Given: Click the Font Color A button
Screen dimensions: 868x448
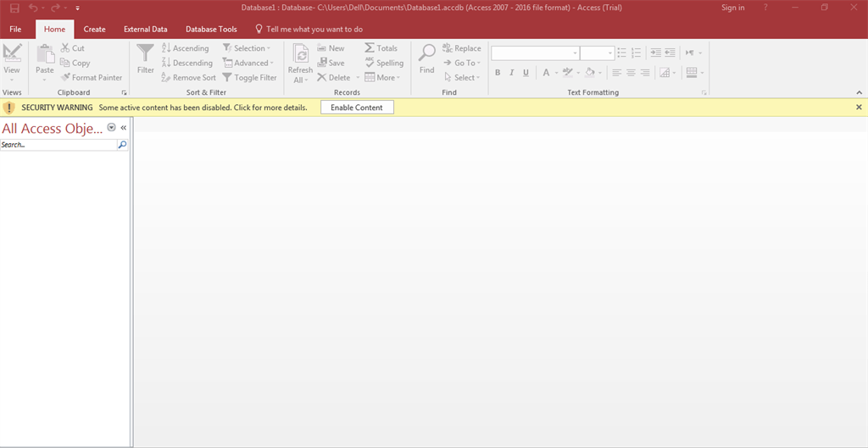Looking at the screenshot, I should 546,73.
